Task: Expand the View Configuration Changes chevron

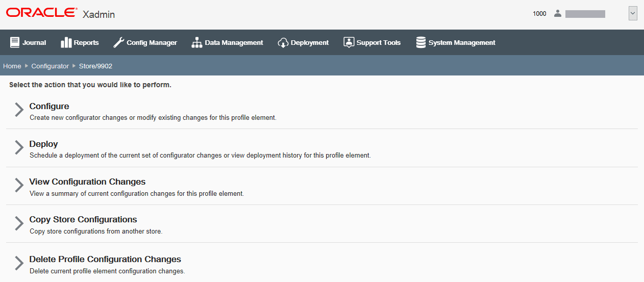Action: (x=19, y=185)
